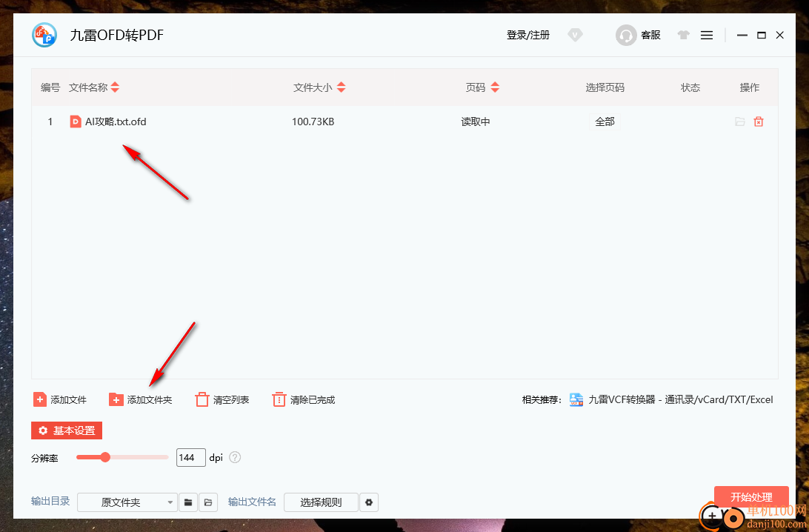Click the 清除已完成 trash icon

click(279, 399)
